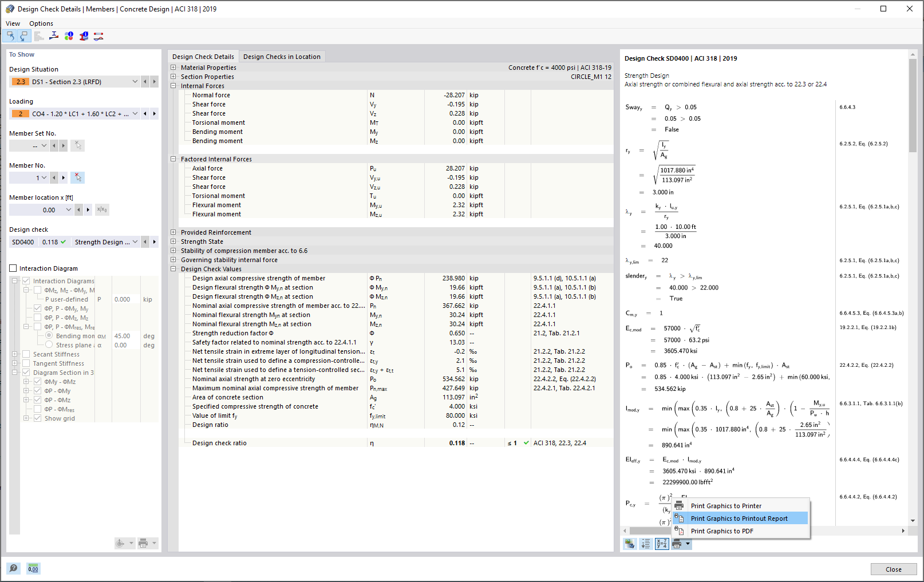Go to previous Design check
Screen dimensions: 924x582
click(x=145, y=242)
